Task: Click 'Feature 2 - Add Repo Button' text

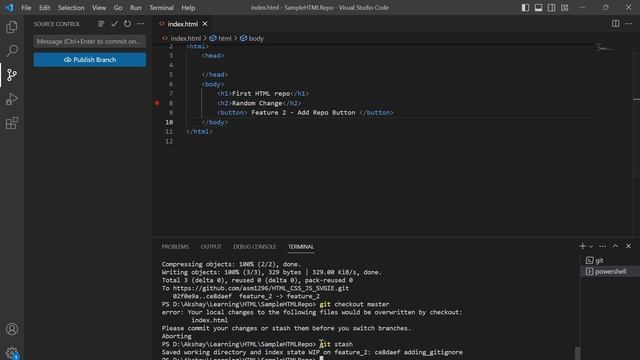Action: click(x=303, y=113)
